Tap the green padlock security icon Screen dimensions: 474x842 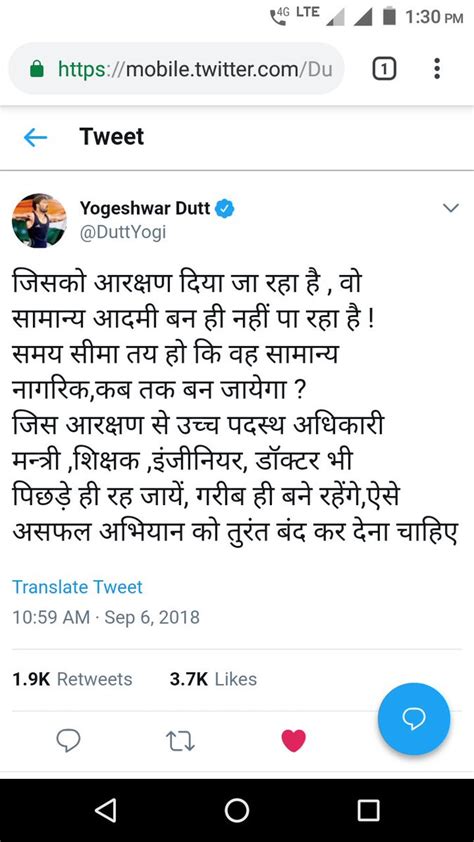37,69
